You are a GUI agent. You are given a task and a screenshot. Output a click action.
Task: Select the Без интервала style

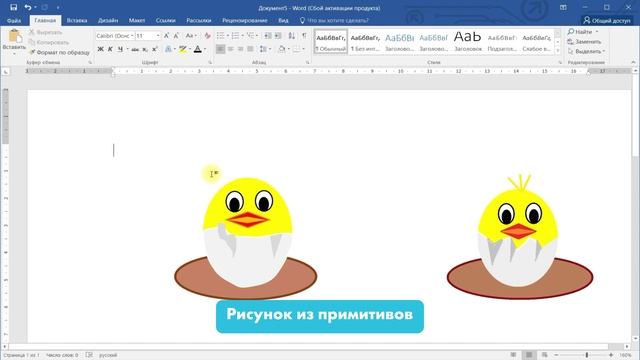point(365,42)
